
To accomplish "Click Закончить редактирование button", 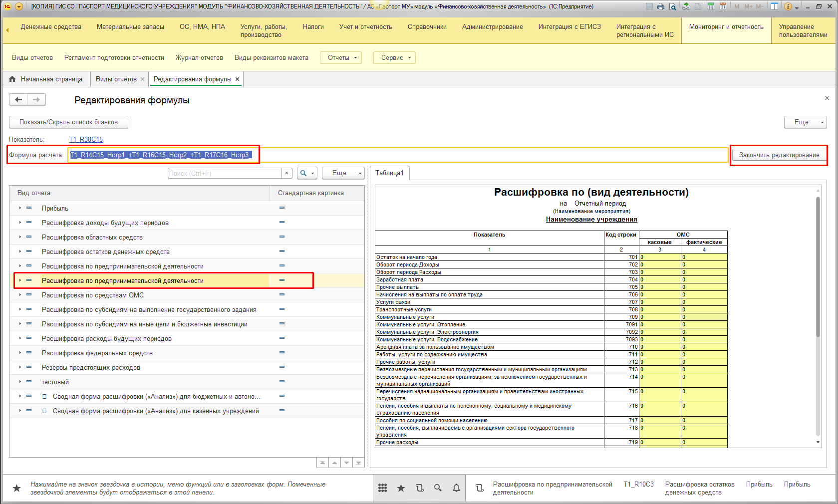I will (779, 155).
